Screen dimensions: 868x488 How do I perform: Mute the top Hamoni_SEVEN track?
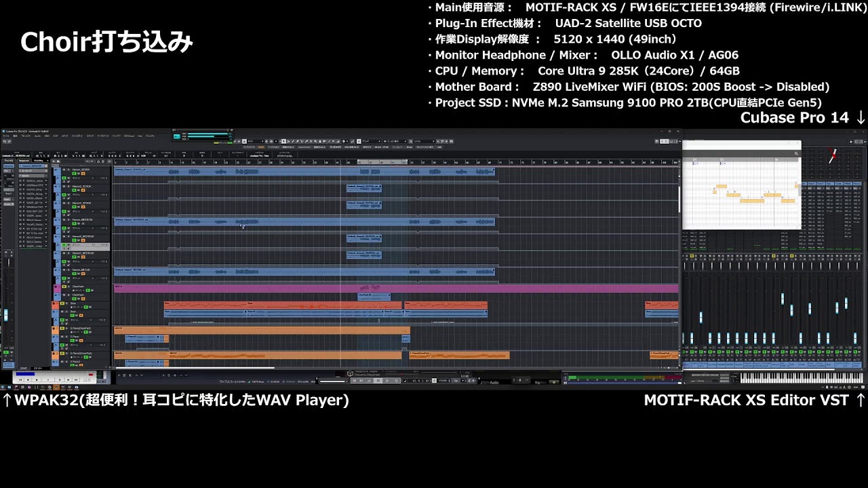click(x=64, y=169)
